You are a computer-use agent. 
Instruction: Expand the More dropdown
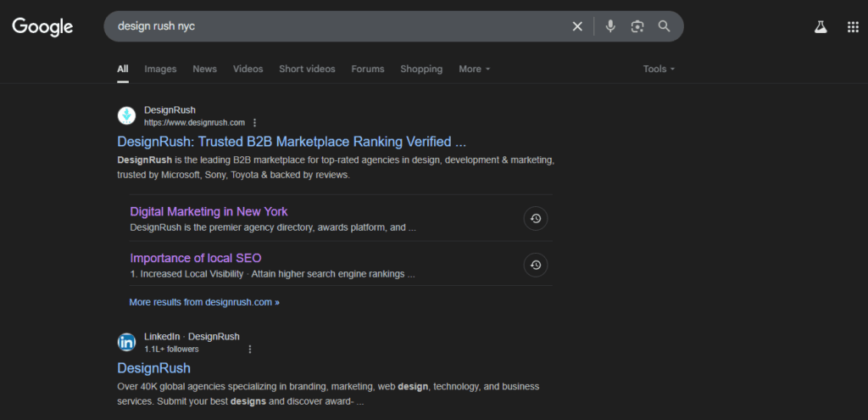tap(475, 69)
